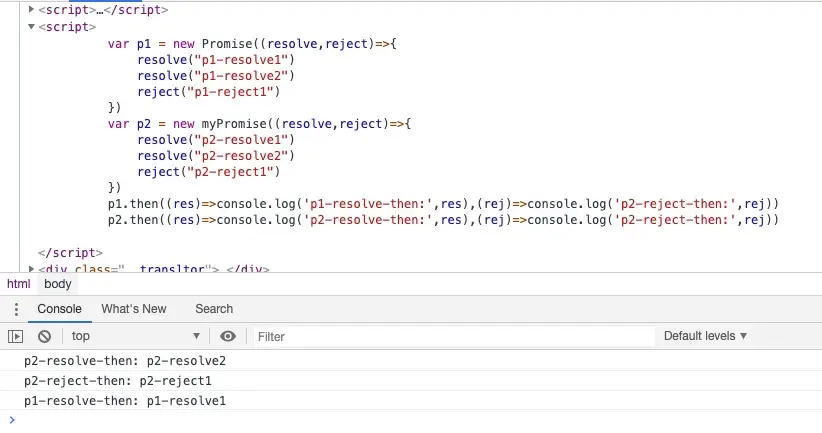
Task: Show the console sidebar panel icon
Action: [16, 336]
